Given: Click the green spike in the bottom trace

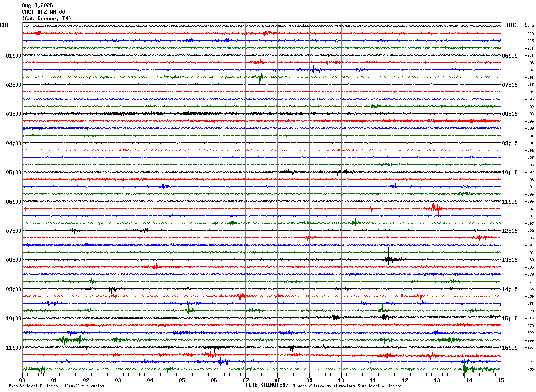Looking at the screenshot, I should [464, 369].
